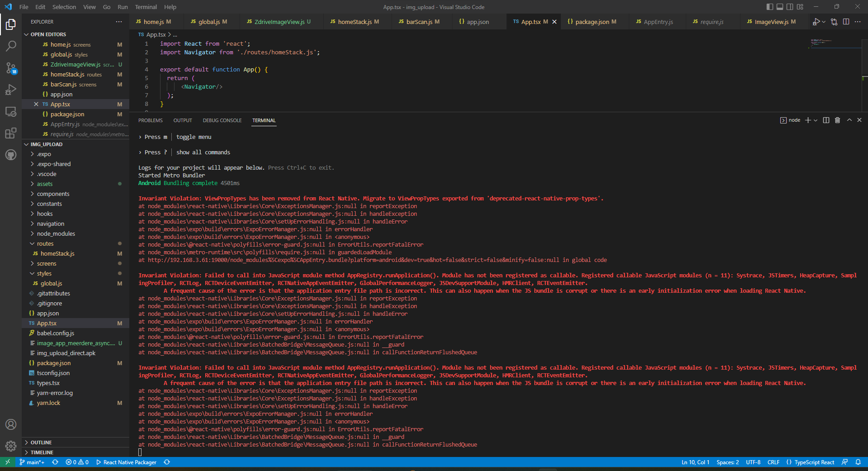Screen dimensions: 868x471
Task: Kill terminal using trash icon
Action: (837, 120)
